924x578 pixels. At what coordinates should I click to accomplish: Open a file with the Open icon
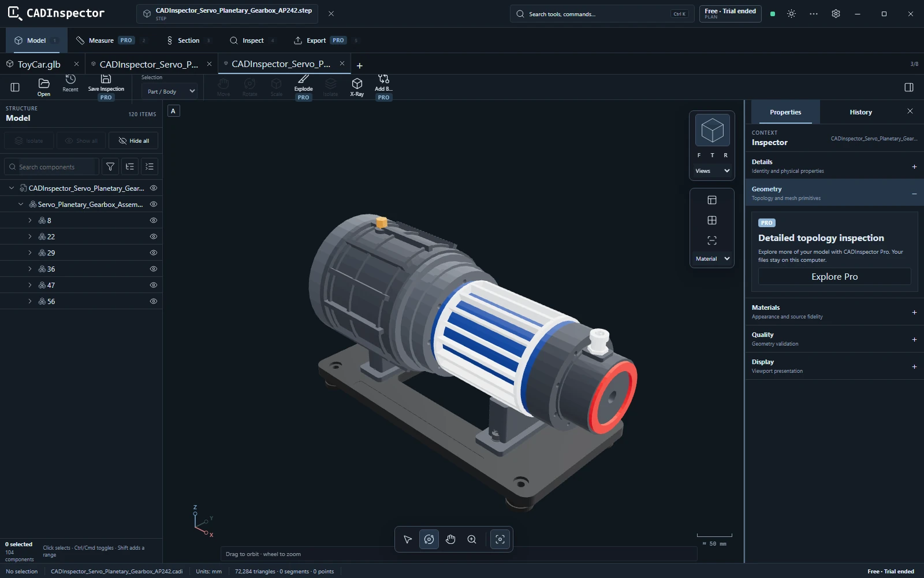[x=44, y=87]
